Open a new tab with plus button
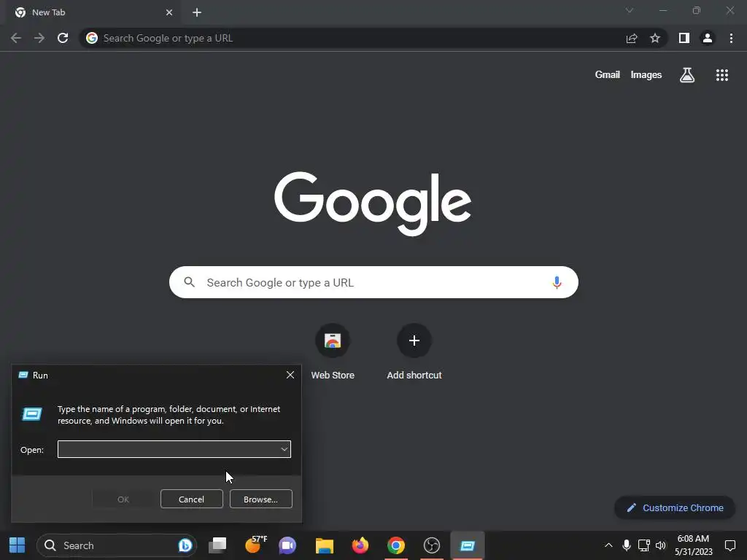 (197, 12)
